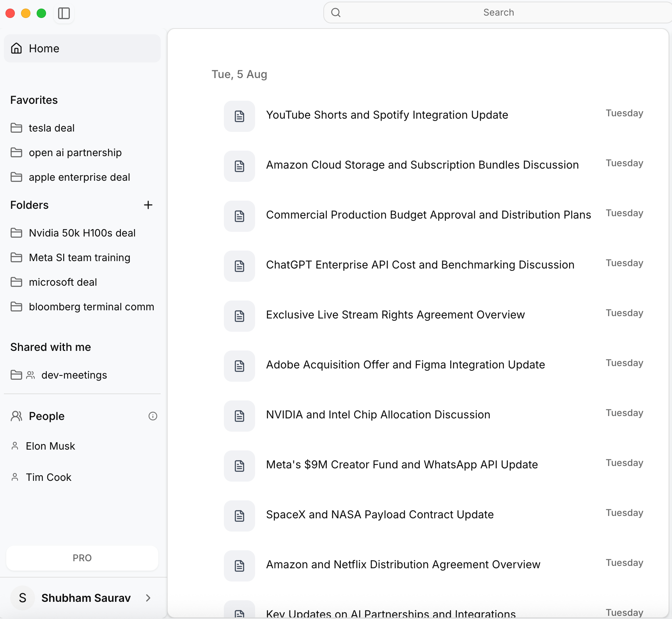Open Nvidia 50k H100s deal folder
Screen dimensions: 672x619
pyautogui.click(x=82, y=233)
